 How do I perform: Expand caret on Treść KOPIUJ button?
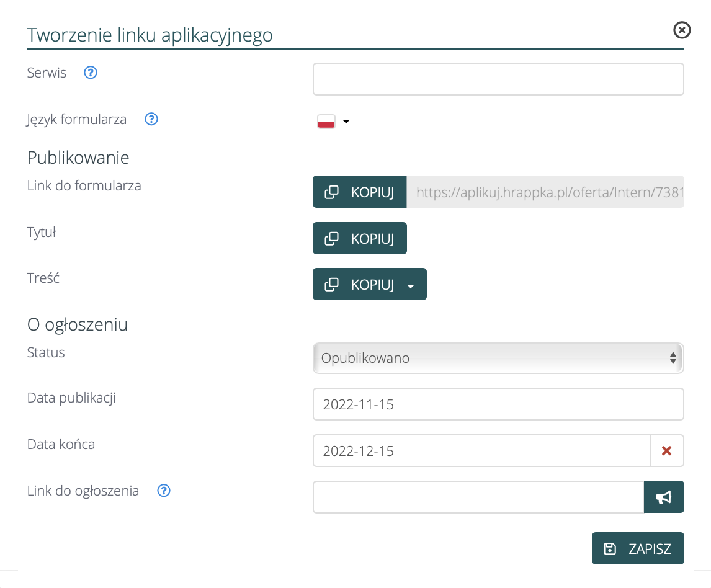(x=410, y=285)
